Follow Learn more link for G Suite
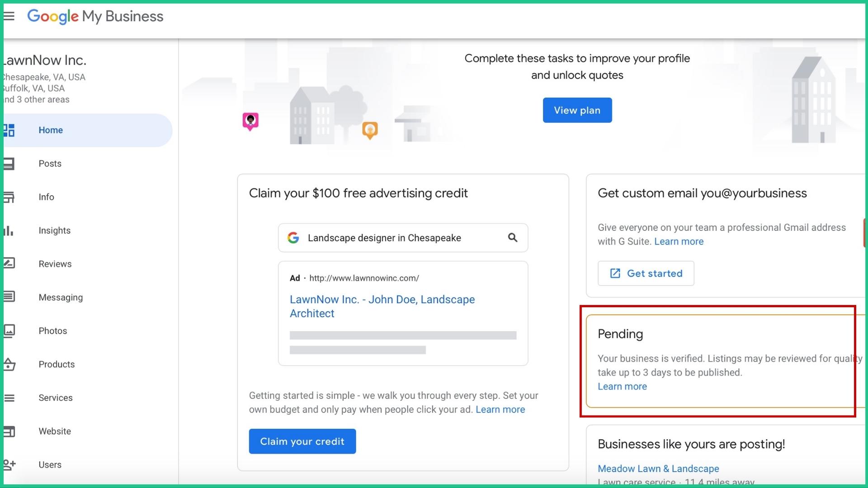 679,241
